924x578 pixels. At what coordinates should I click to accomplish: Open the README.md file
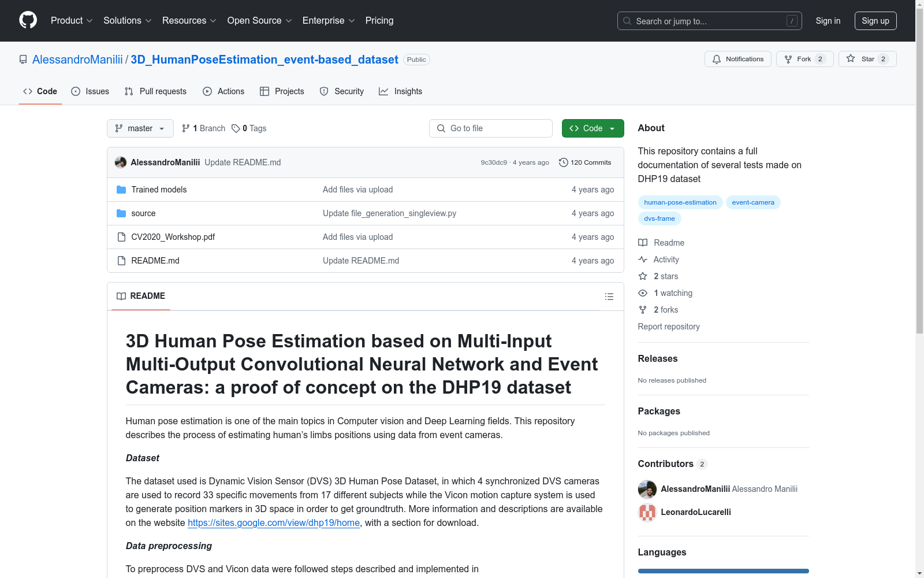tap(155, 261)
